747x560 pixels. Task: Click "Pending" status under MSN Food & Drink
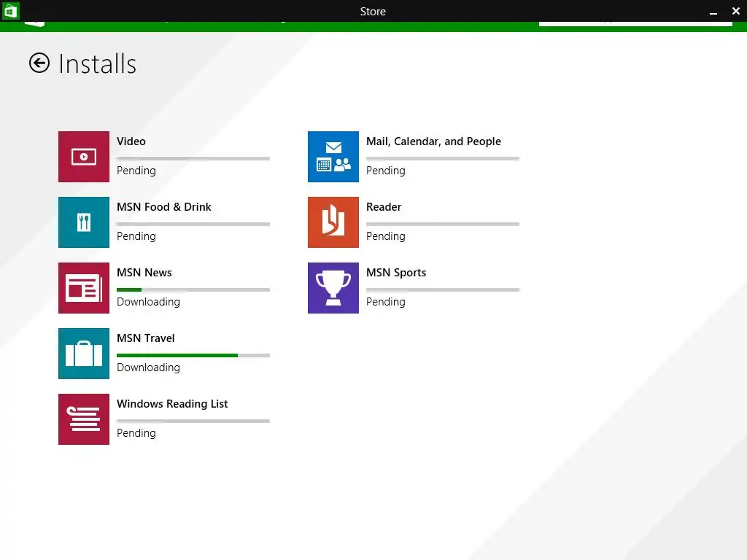tap(136, 237)
